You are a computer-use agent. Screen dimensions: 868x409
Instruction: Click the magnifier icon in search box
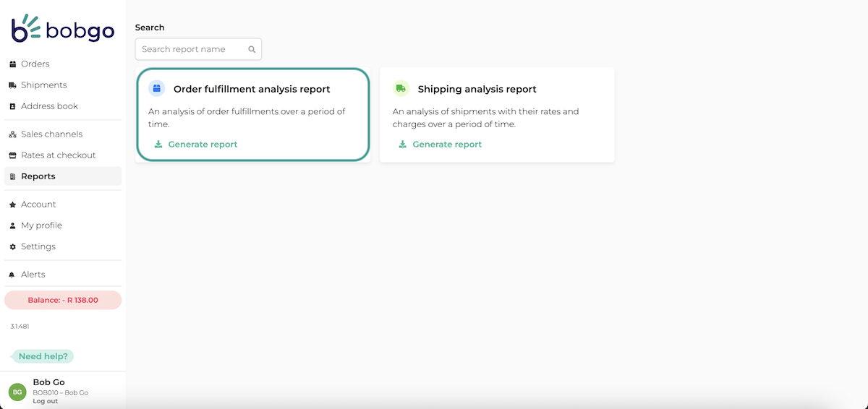[252, 49]
